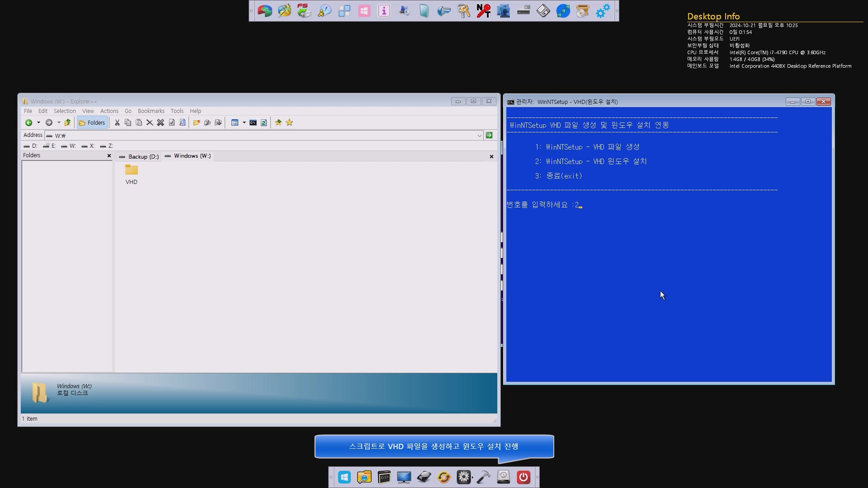Open the File menu in Explorer++

coord(28,111)
